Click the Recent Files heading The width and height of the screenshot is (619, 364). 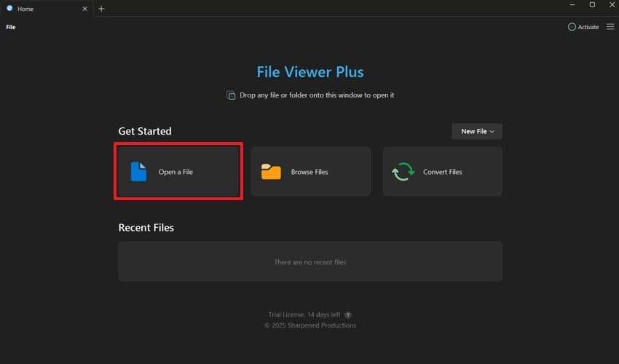coord(146,227)
